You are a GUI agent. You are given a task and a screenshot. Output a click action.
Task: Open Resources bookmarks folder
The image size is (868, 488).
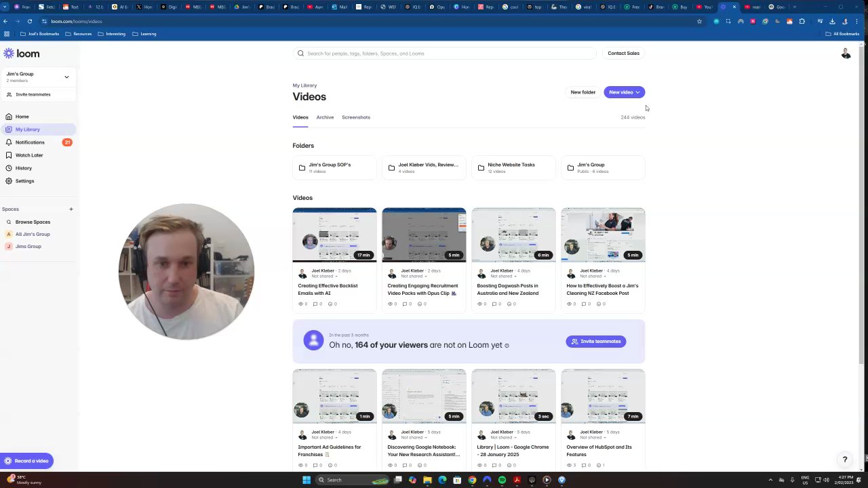[78, 34]
